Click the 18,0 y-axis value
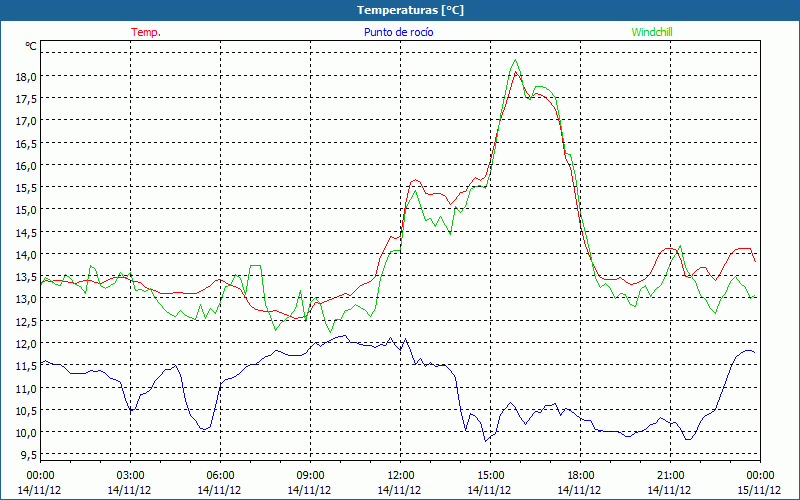The image size is (800, 500). (x=28, y=77)
